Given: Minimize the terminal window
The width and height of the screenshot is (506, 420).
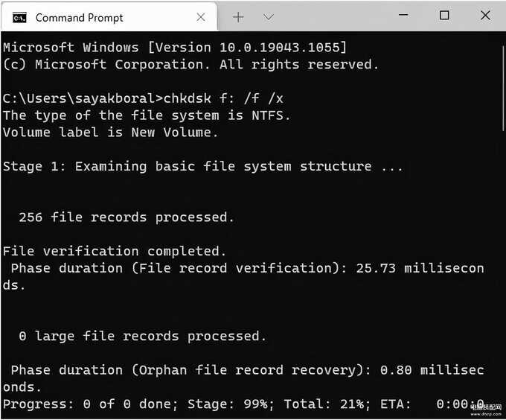Looking at the screenshot, I should click(x=403, y=15).
